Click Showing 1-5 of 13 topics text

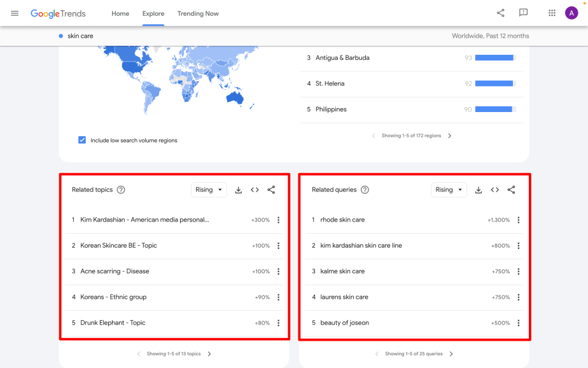point(174,354)
